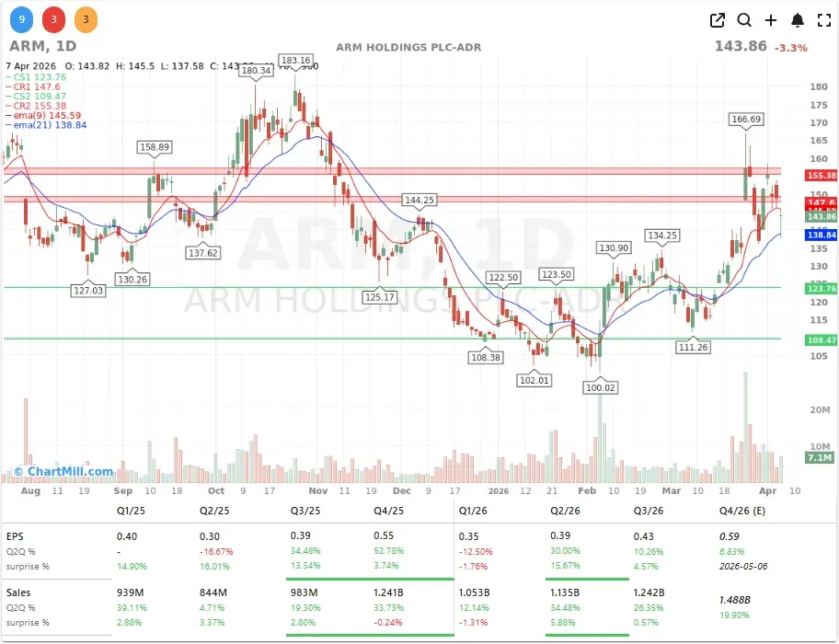Image resolution: width=839 pixels, height=644 pixels.
Task: Open chart in new window icon
Action: (x=718, y=20)
